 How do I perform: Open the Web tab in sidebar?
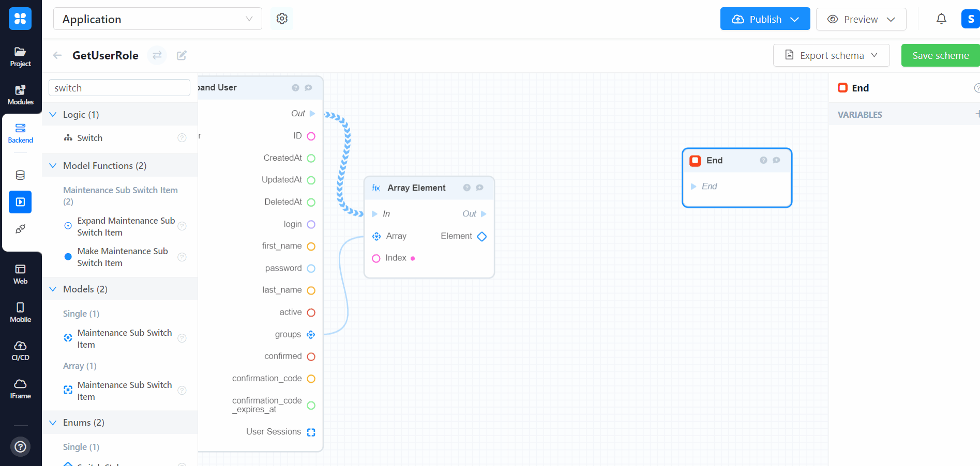coord(20,274)
